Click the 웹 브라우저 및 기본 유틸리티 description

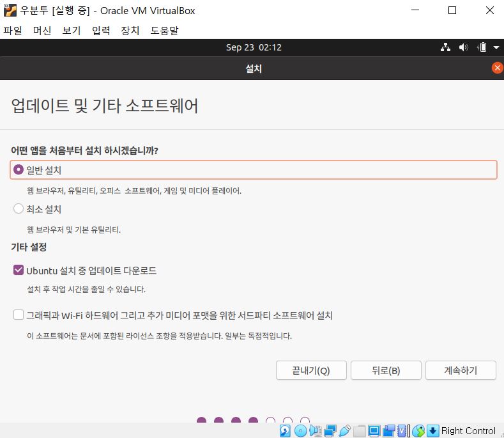74,230
